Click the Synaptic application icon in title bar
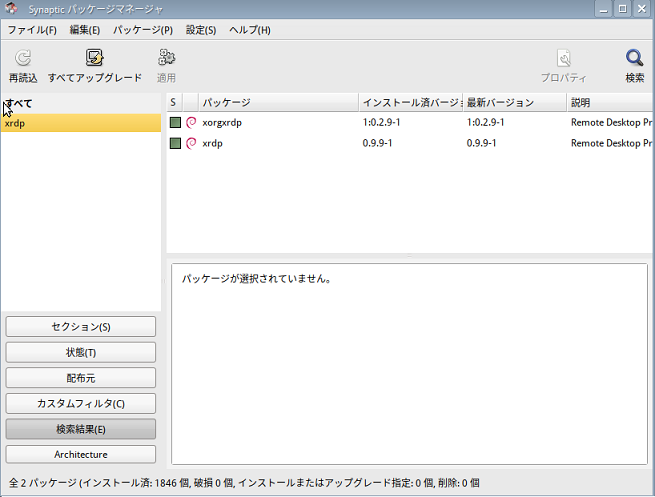655x497 pixels. [12, 8]
